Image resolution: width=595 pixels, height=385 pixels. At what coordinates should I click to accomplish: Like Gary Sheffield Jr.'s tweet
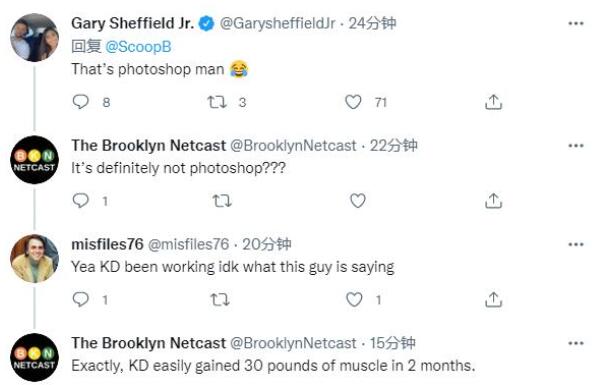pyautogui.click(x=353, y=102)
